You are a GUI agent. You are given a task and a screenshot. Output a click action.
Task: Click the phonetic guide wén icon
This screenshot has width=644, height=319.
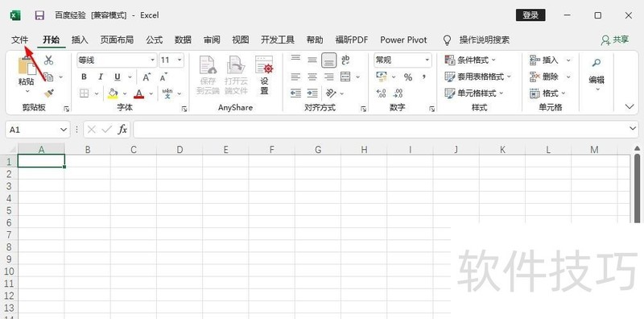167,93
